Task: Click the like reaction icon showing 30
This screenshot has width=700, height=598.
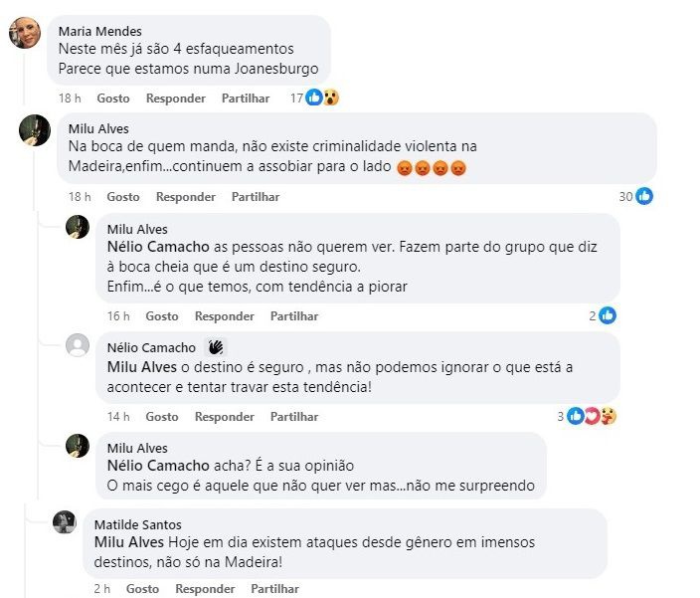Action: point(643,196)
